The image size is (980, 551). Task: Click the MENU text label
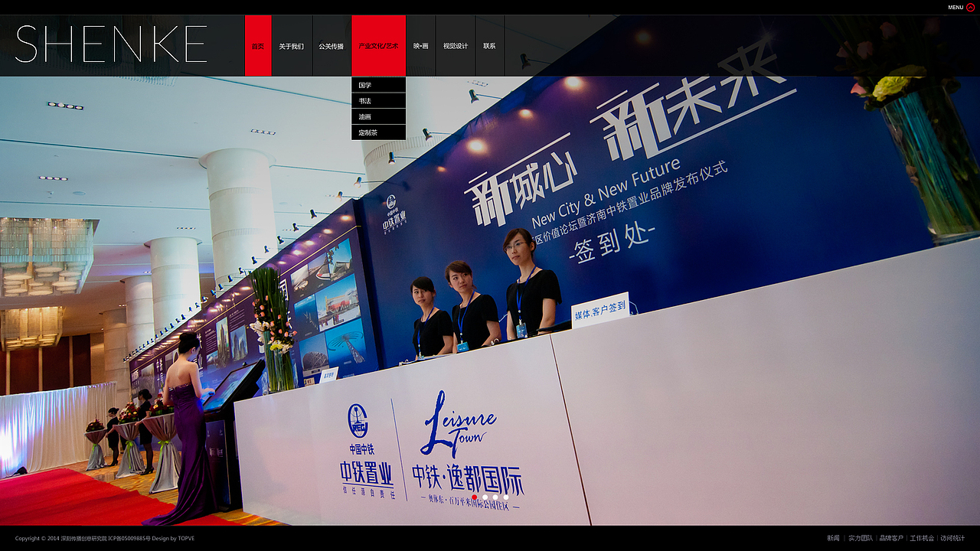click(x=955, y=7)
